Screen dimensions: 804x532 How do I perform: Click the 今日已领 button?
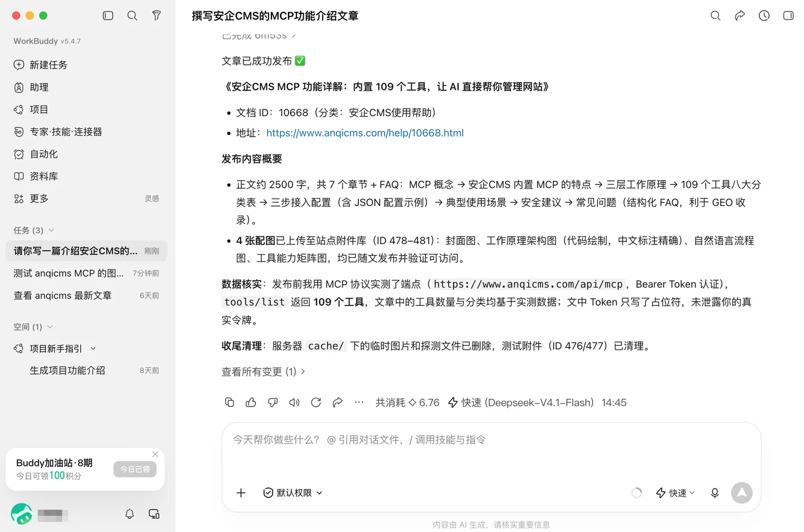(x=135, y=469)
